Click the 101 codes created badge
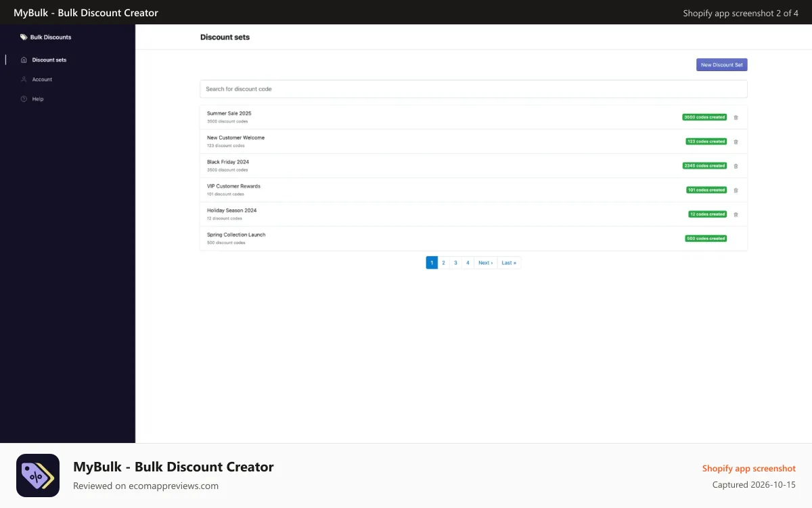 (706, 190)
